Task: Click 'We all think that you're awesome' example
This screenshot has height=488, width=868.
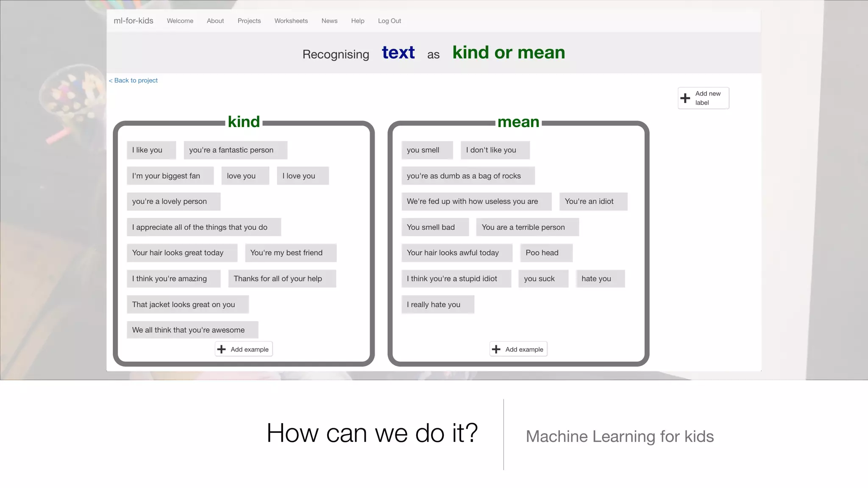Action: 192,330
